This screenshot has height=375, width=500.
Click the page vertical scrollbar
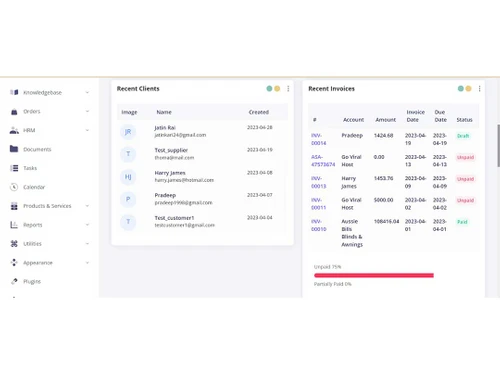point(498,146)
